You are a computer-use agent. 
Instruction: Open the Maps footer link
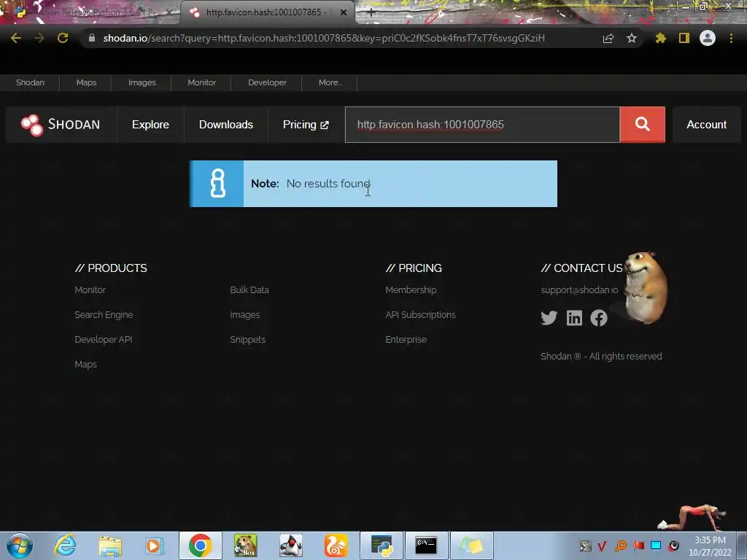[86, 365]
